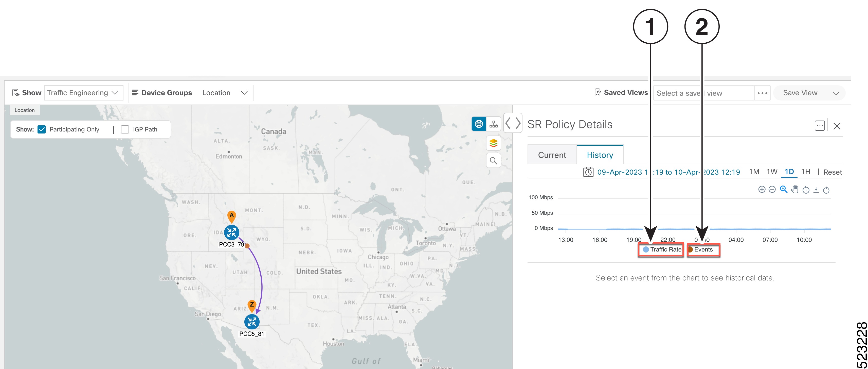Screen dimensions: 868x369
Task: Expand the Save View dropdown arrow
Action: [x=836, y=93]
